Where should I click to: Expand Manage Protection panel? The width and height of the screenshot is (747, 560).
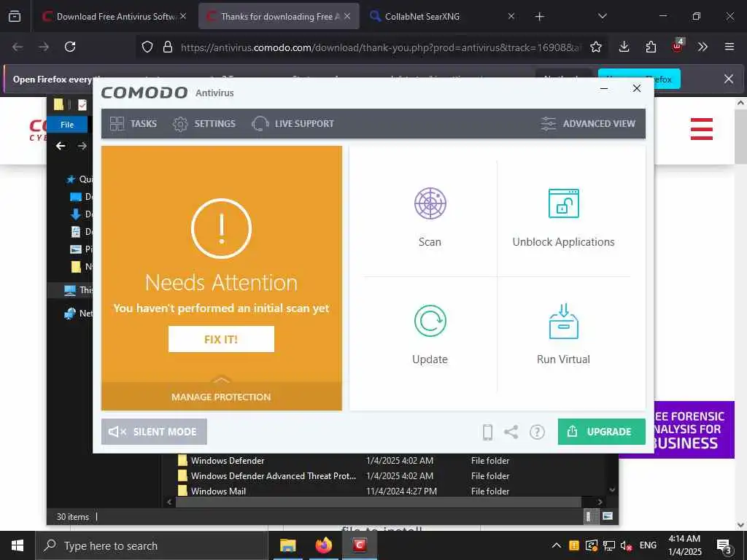pos(221,396)
